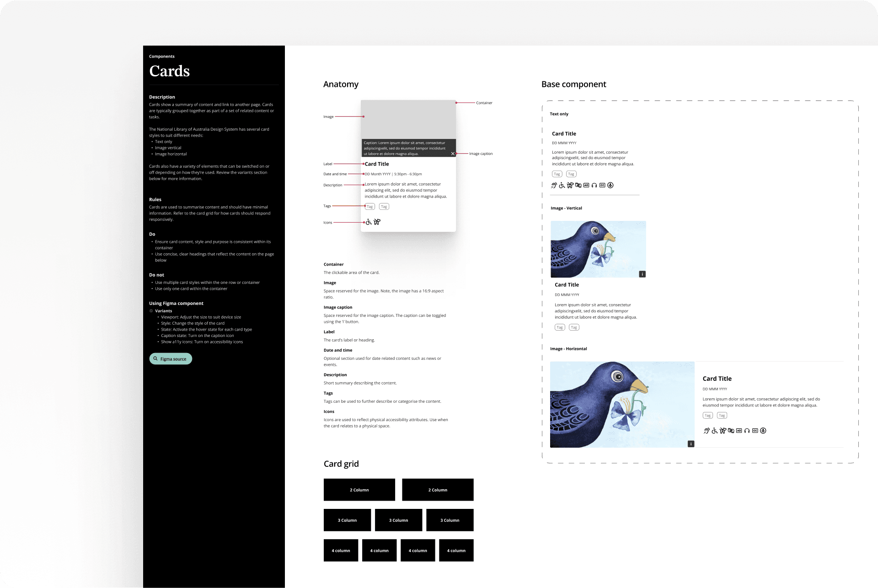Click audio description icon in the horizontal card

pyautogui.click(x=739, y=431)
